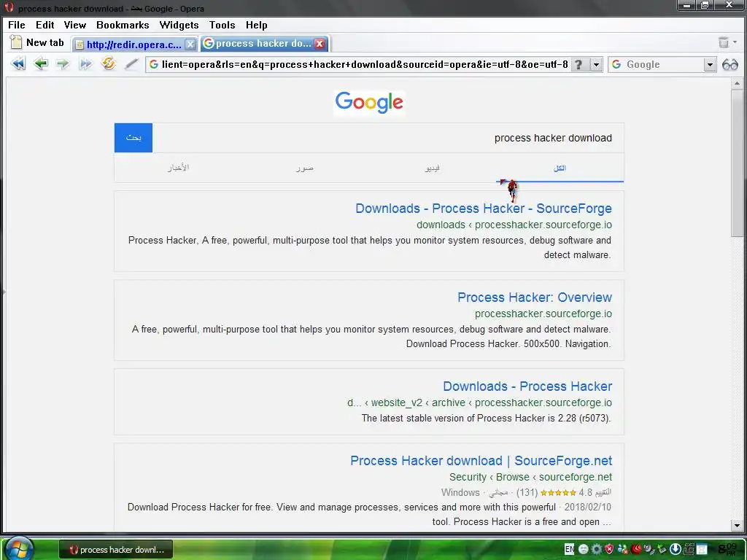Click the Google search box in toolbar

(x=662, y=64)
